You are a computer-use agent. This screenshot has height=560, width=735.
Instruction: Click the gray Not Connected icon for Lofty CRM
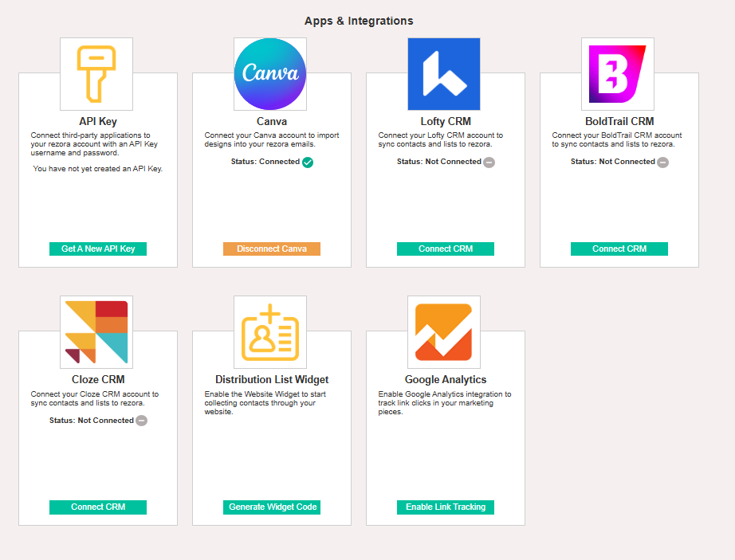click(489, 162)
